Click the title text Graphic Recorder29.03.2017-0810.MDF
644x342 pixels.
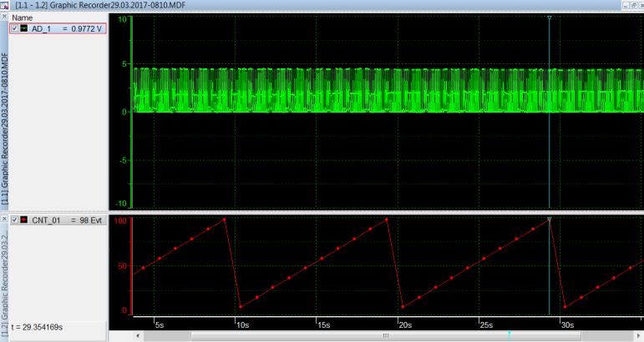(x=118, y=5)
